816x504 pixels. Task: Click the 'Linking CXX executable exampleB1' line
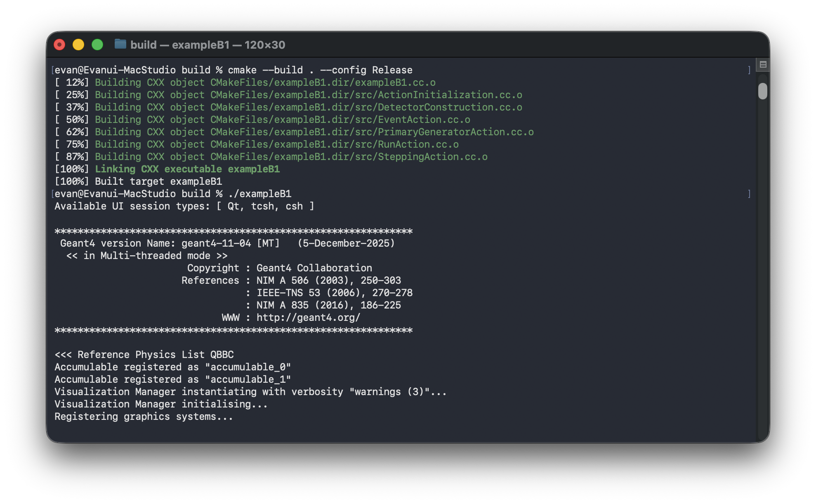click(x=187, y=169)
